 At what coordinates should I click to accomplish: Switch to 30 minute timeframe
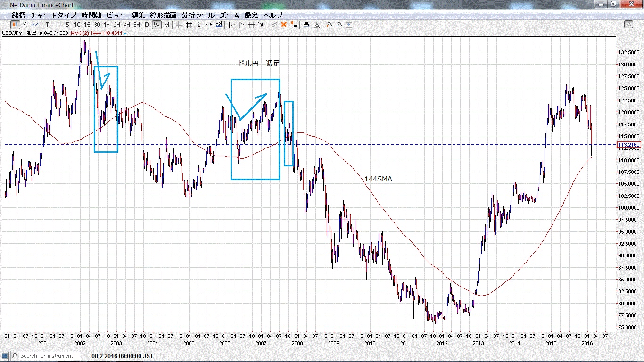point(97,25)
